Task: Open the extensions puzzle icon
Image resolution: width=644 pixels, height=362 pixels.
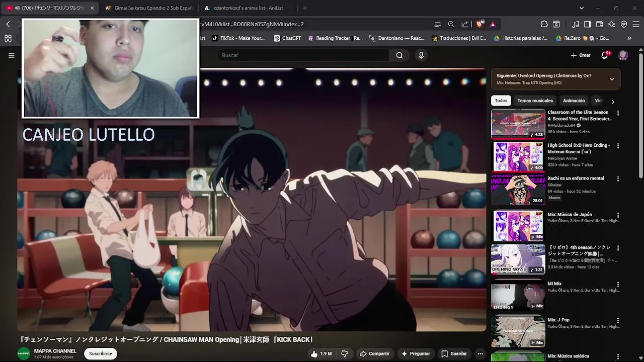Action: (x=544, y=24)
